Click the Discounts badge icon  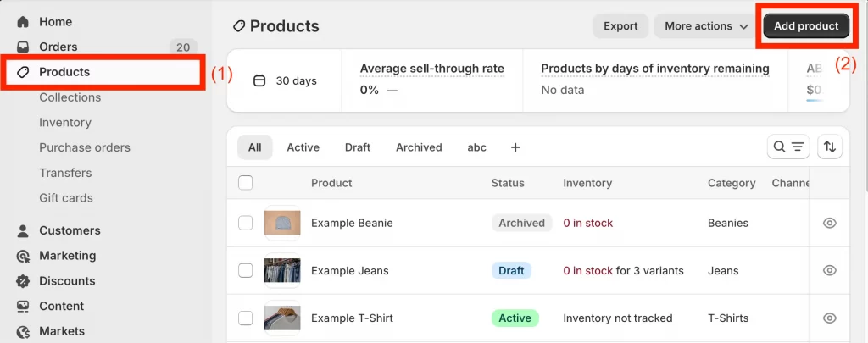click(23, 281)
